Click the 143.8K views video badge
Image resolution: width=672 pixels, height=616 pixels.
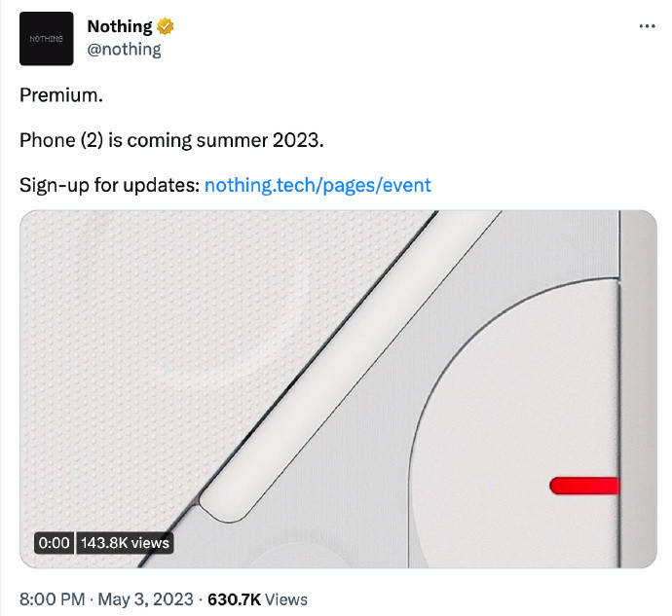[124, 543]
